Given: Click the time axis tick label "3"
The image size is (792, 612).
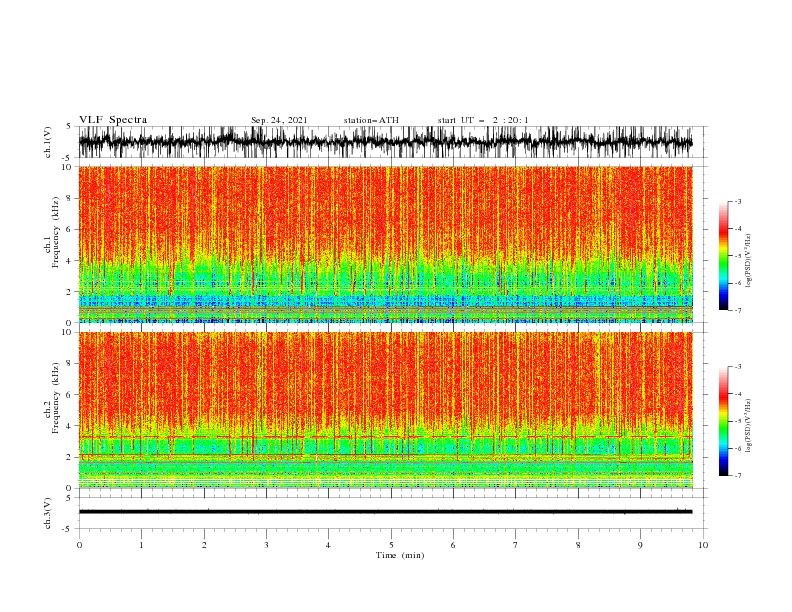Looking at the screenshot, I should point(266,545).
